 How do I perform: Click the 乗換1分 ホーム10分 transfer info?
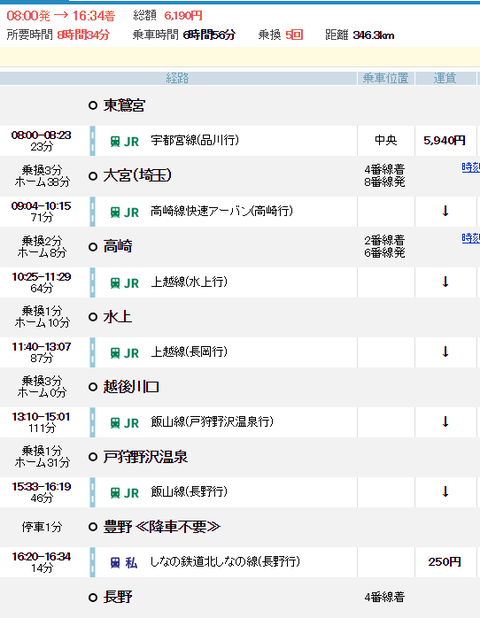click(42, 317)
